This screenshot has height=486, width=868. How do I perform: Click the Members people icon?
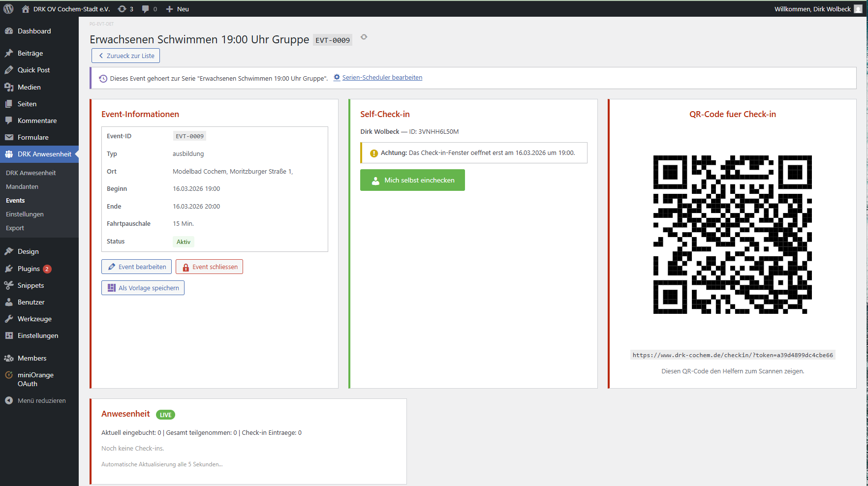point(9,358)
